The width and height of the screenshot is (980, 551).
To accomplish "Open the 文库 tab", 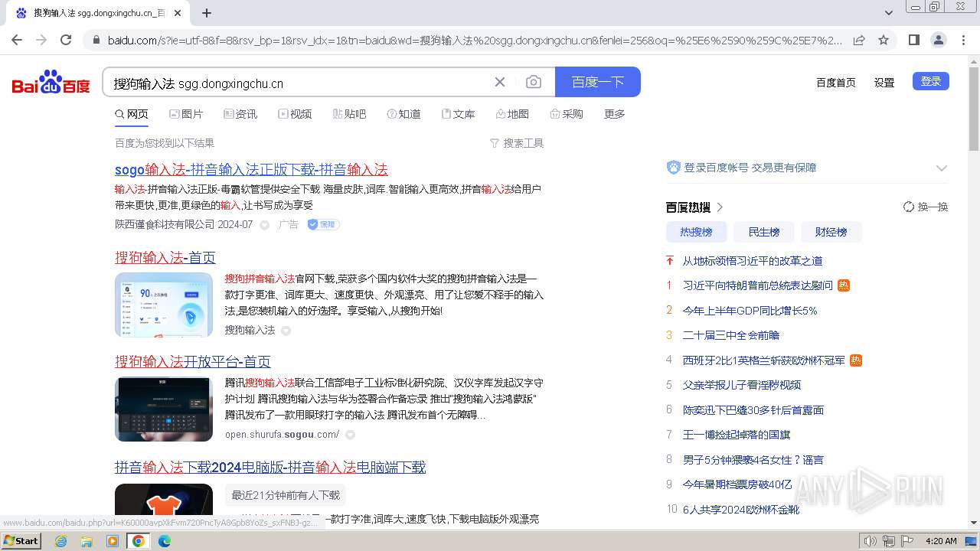I will [x=458, y=114].
